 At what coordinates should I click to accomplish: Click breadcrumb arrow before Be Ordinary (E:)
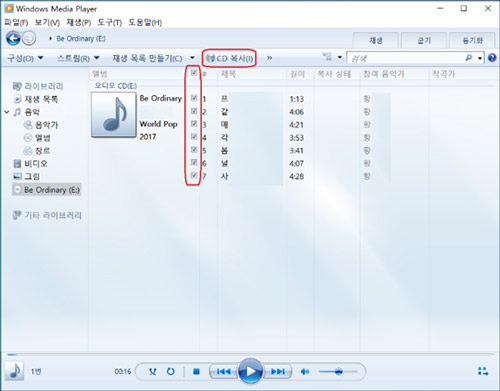(x=51, y=39)
